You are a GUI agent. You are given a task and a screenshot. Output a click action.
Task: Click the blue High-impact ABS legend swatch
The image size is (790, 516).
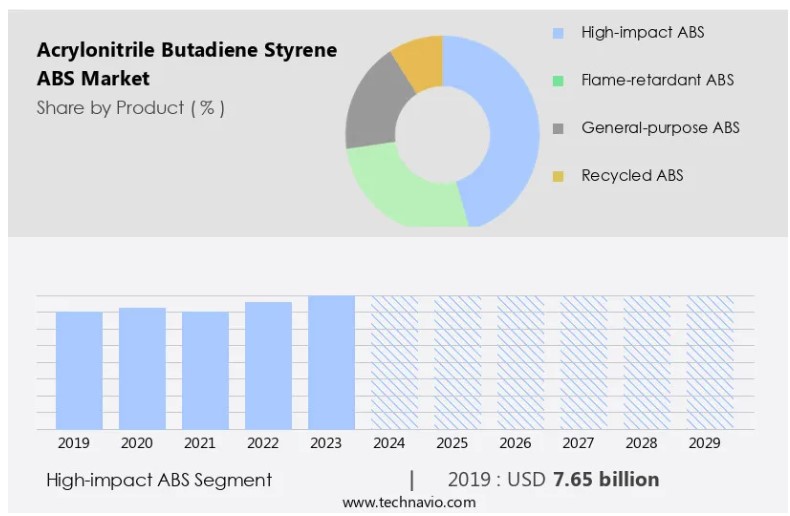(558, 33)
